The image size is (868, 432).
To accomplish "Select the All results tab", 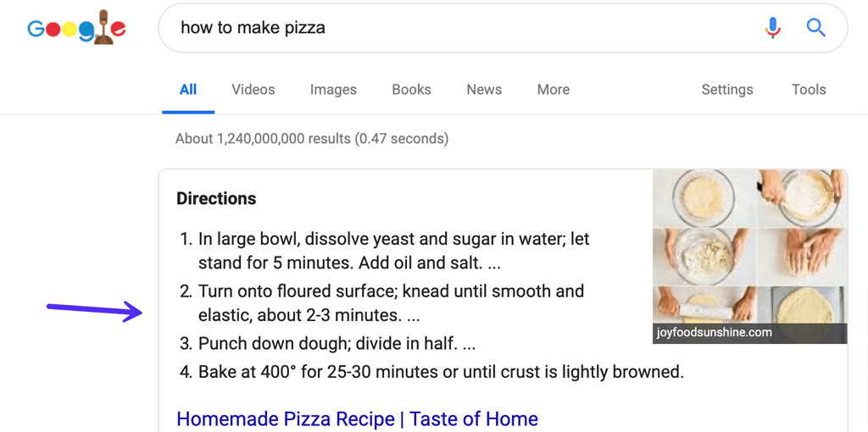I will (188, 90).
